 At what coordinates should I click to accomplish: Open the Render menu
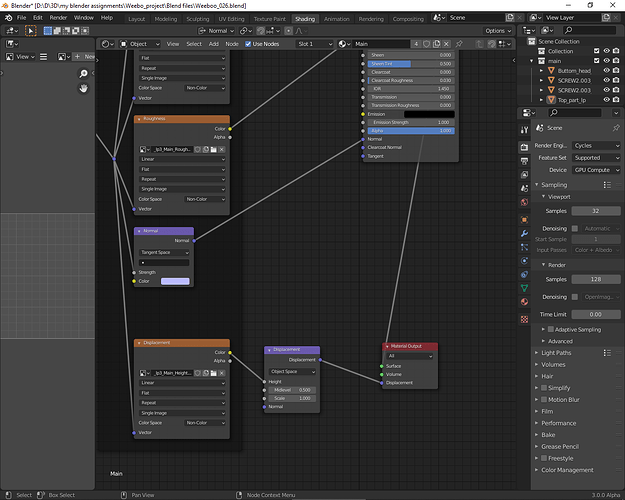(x=58, y=18)
